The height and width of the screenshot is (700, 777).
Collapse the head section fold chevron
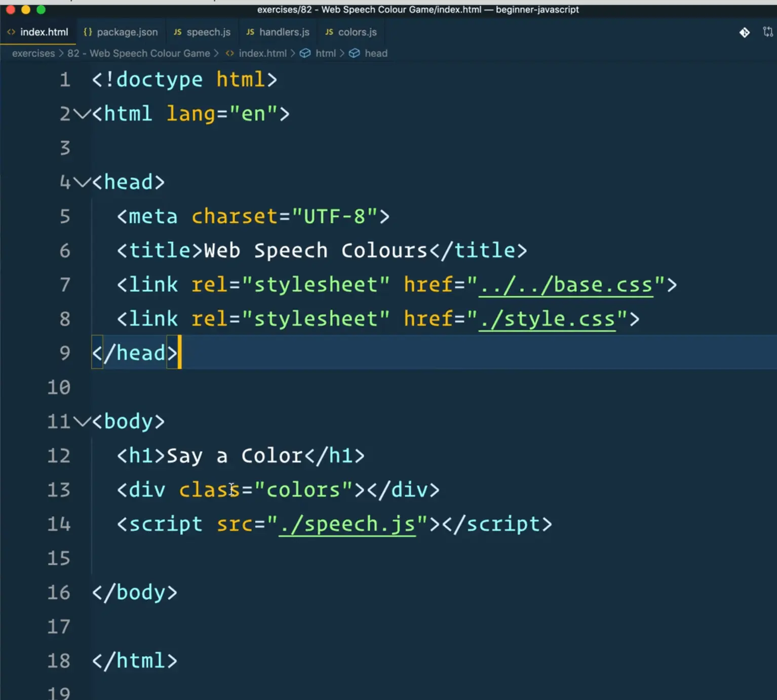[x=82, y=182]
